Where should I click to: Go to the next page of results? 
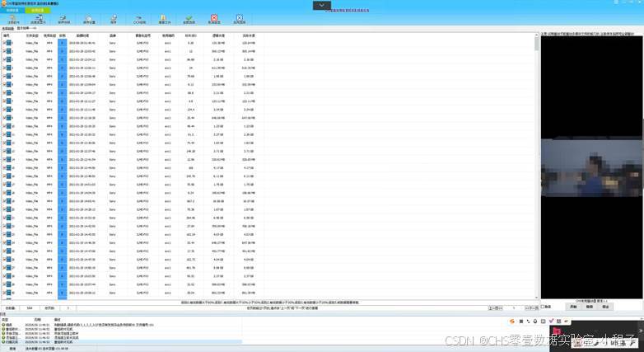(x=532, y=308)
